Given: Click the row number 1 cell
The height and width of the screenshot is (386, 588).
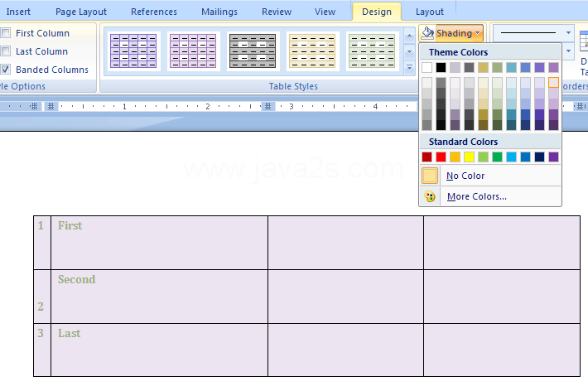Looking at the screenshot, I should pyautogui.click(x=42, y=243).
